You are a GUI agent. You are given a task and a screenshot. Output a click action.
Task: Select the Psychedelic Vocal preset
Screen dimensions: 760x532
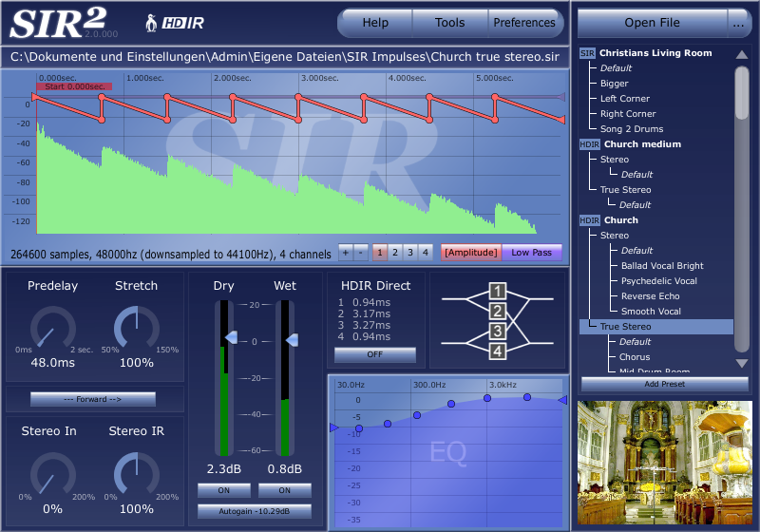[x=658, y=281]
